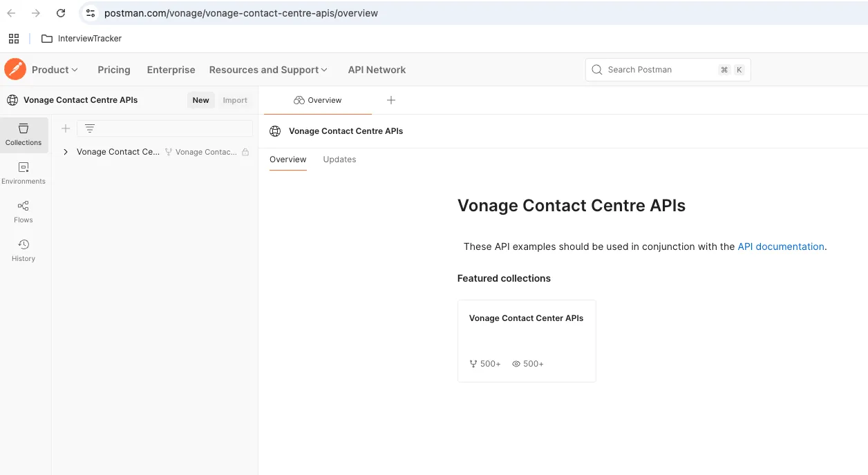Image resolution: width=868 pixels, height=475 pixels.
Task: Click the plus icon to add collection
Action: (66, 128)
